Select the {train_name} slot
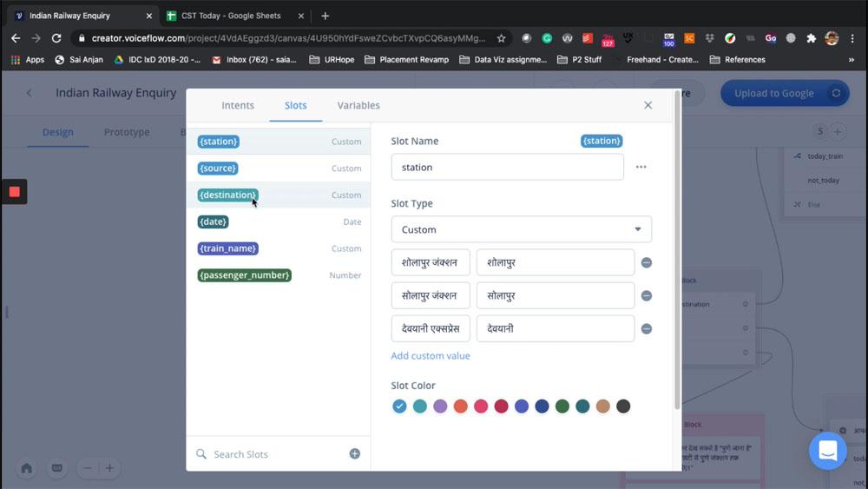The height and width of the screenshot is (489, 868). click(x=279, y=248)
